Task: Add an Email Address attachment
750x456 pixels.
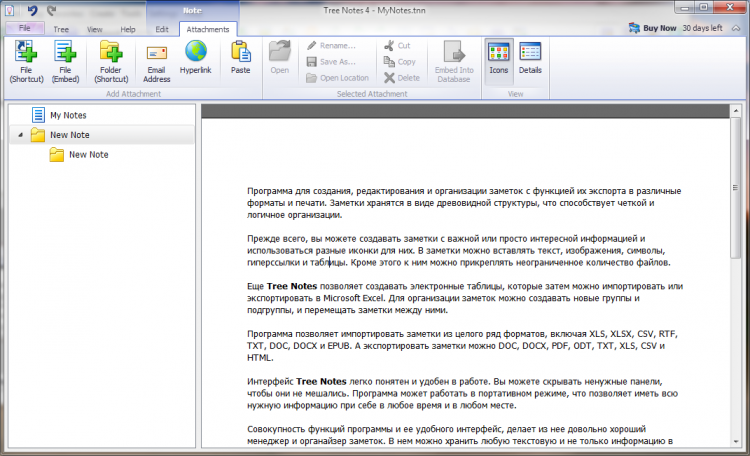Action: pyautogui.click(x=156, y=62)
